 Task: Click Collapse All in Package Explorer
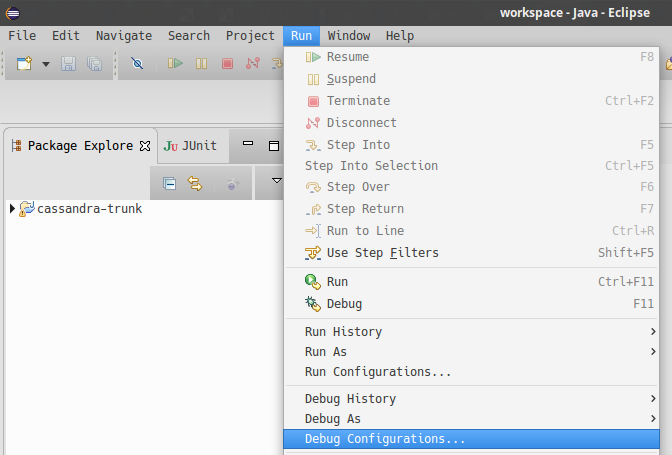(170, 184)
